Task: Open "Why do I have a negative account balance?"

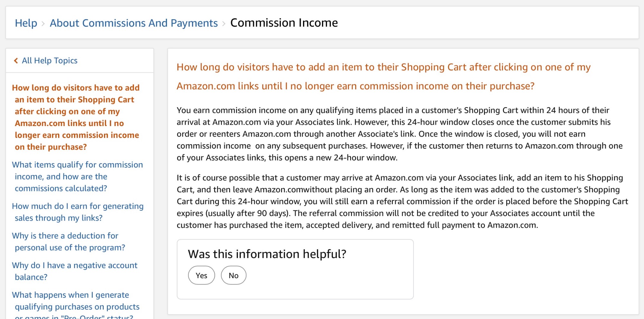Action: [75, 271]
